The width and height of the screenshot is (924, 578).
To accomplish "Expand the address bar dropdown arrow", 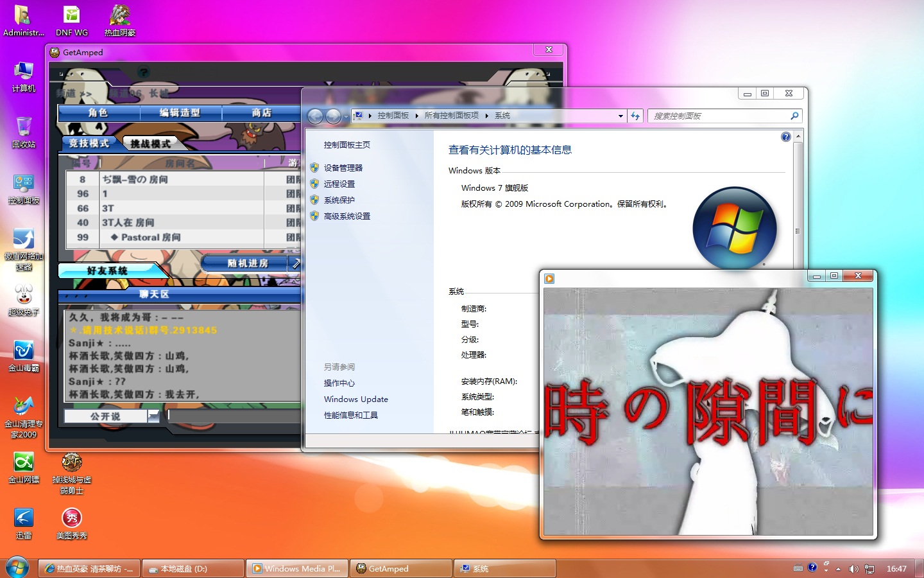I will tap(620, 116).
